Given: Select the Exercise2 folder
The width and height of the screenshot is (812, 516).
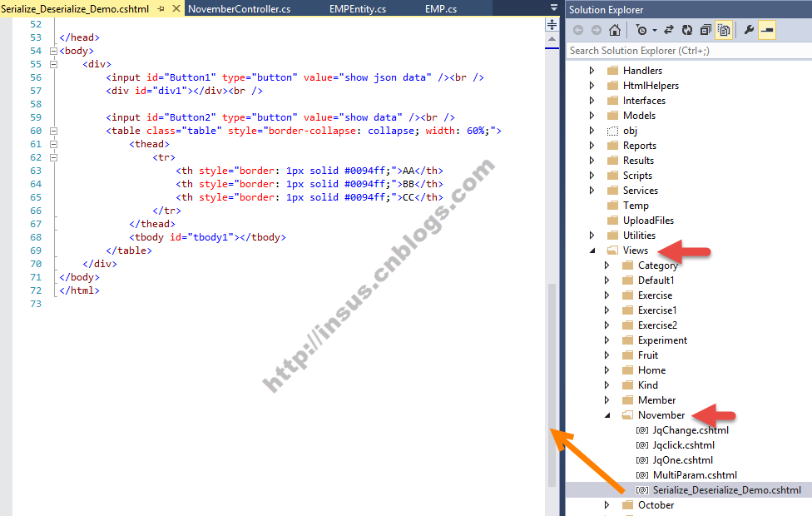Looking at the screenshot, I should 657,326.
